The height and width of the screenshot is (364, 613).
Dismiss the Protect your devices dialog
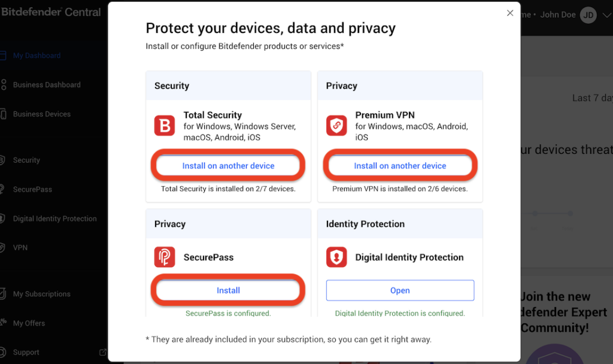[x=510, y=13]
